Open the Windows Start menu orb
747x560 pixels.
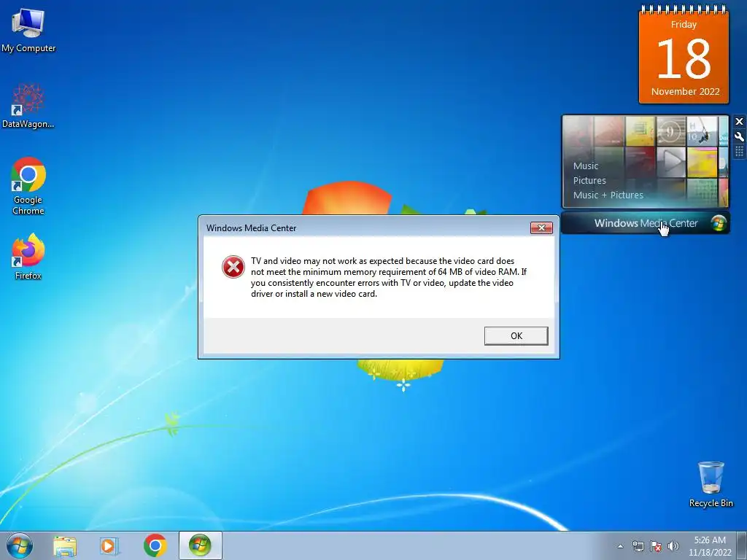click(20, 545)
